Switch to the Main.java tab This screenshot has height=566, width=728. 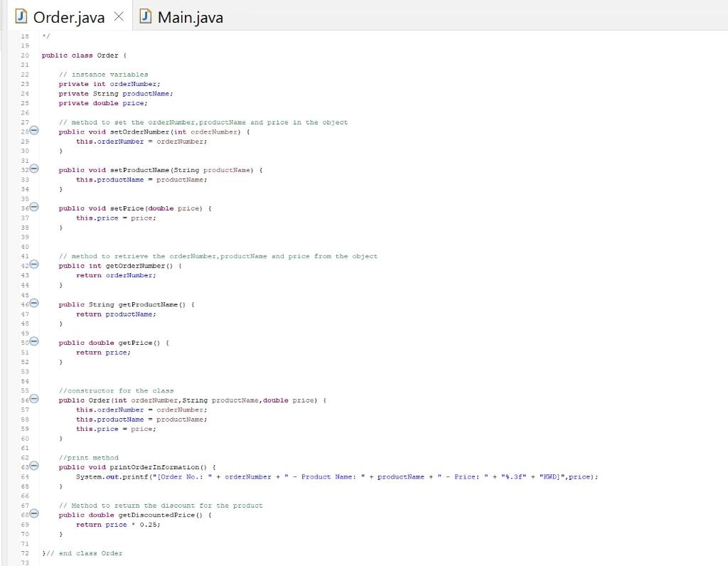(x=188, y=16)
